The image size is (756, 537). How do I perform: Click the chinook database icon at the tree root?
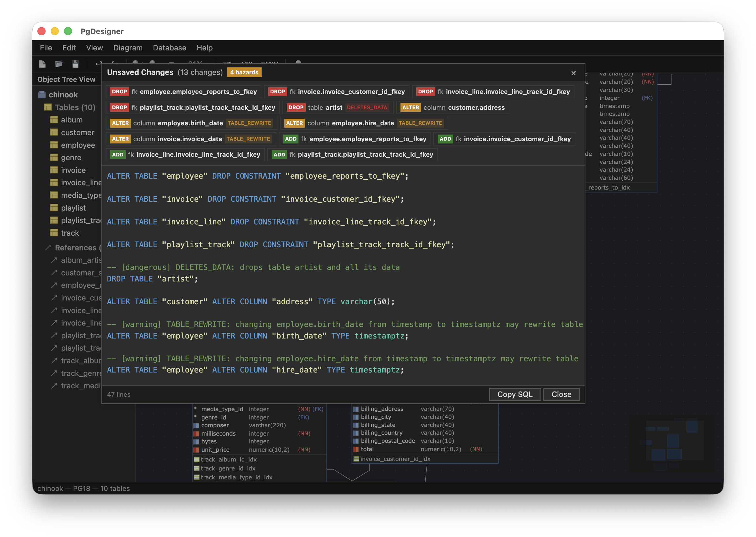[42, 94]
